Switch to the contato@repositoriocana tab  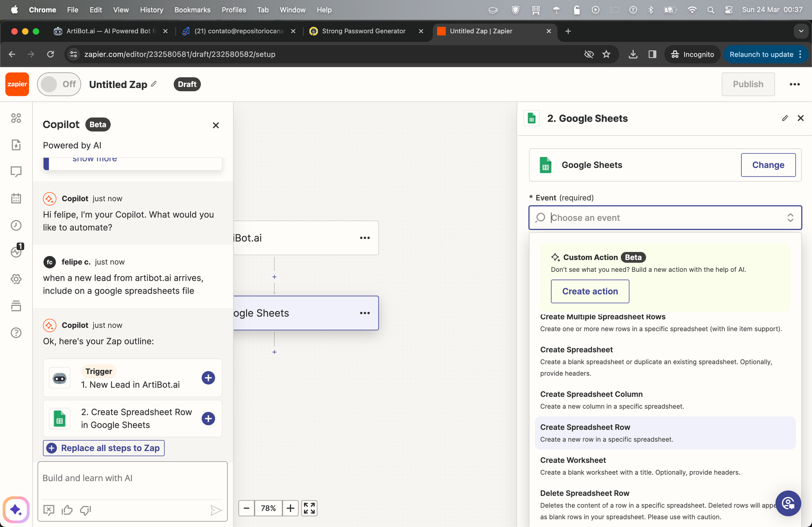240,31
